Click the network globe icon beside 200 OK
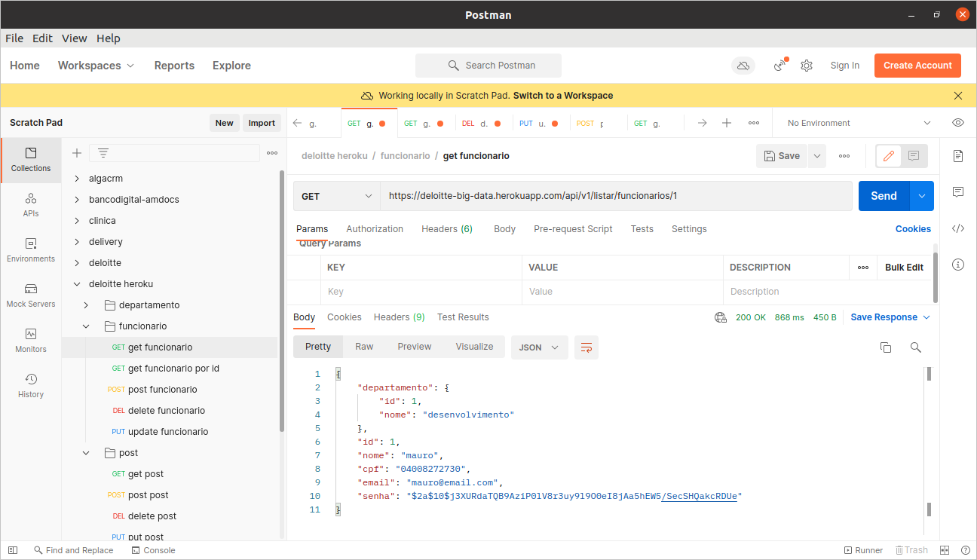Screen dimensions: 977x560 pos(721,317)
